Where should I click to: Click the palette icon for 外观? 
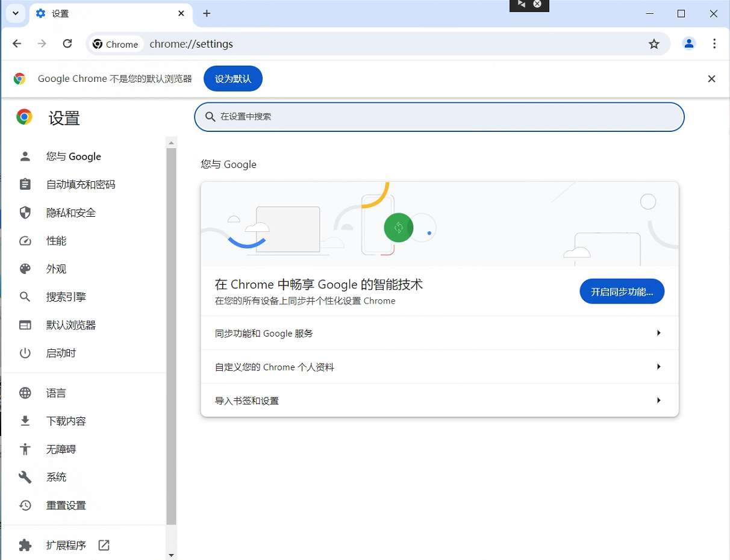click(x=25, y=269)
